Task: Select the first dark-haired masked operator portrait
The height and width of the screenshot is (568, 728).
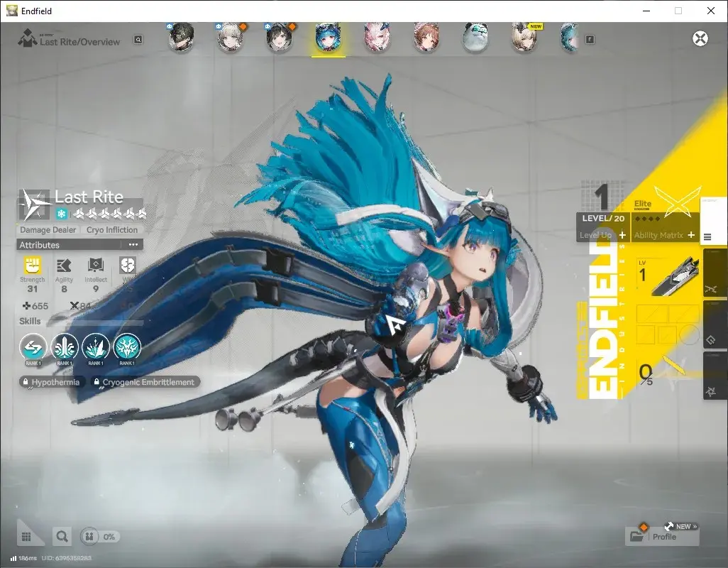Action: click(x=181, y=37)
